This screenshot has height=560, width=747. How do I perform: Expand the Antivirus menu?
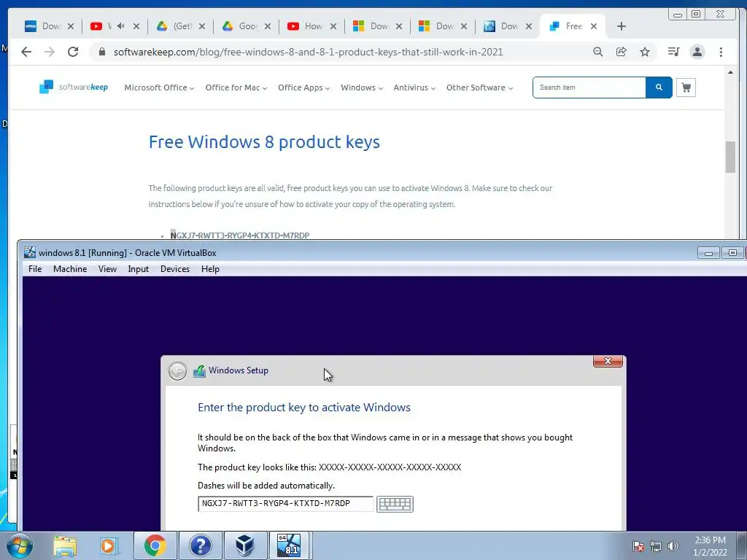414,87
